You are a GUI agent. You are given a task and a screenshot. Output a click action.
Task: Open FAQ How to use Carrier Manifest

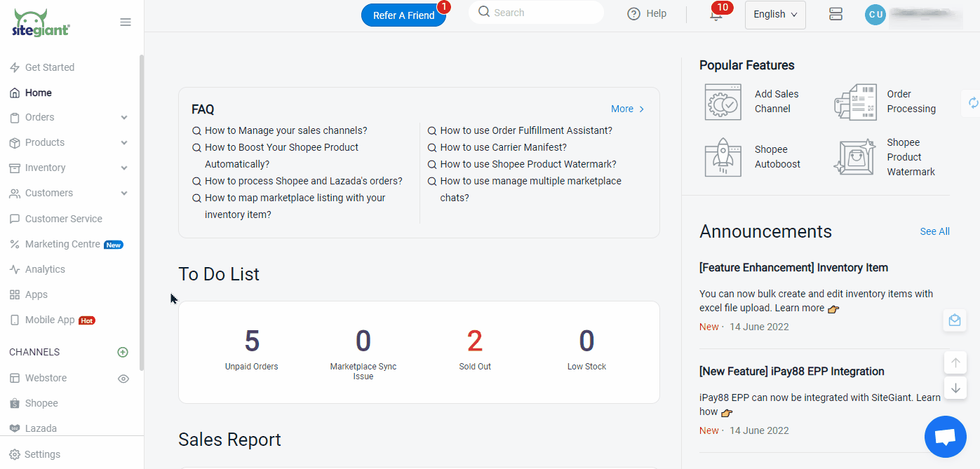[504, 147]
